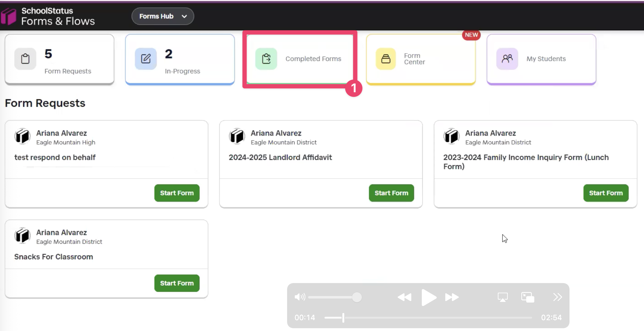Start the Family Income Inquiry Form

click(606, 193)
